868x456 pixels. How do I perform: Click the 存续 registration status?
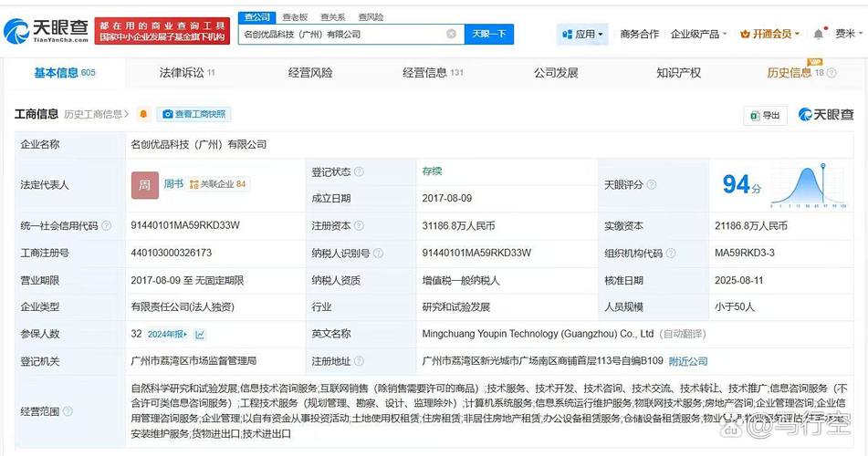pyautogui.click(x=432, y=171)
